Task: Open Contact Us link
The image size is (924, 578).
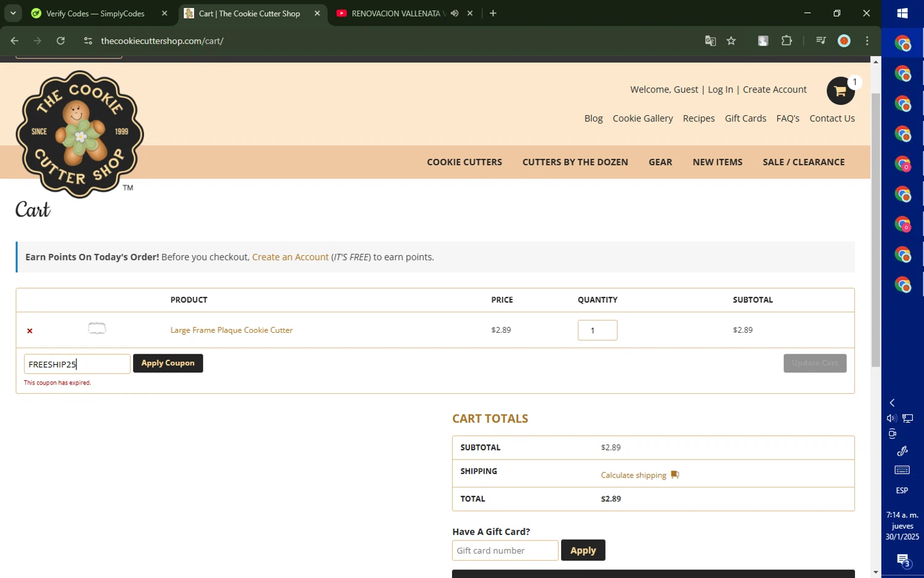Action: coord(832,118)
